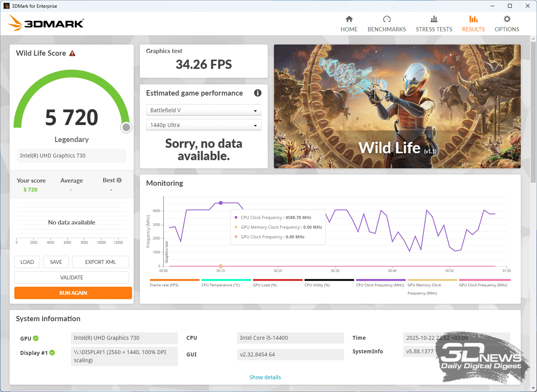Click the green check icon beside GPU
The height and width of the screenshot is (392, 537).
pos(36,338)
